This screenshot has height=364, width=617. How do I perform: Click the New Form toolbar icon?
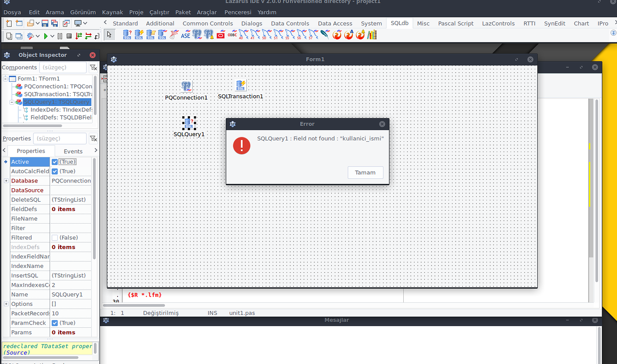[x=19, y=23]
